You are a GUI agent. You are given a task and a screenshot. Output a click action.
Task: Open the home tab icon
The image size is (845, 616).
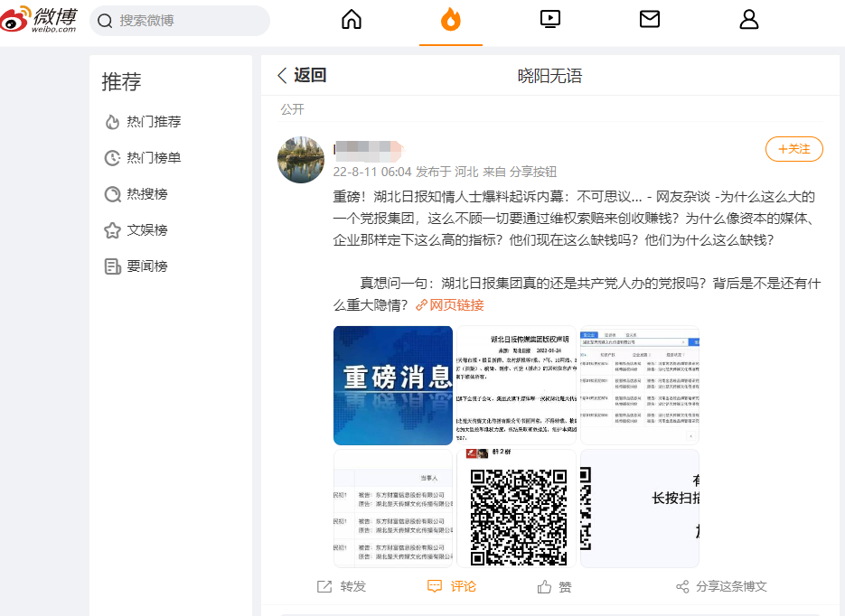352,19
